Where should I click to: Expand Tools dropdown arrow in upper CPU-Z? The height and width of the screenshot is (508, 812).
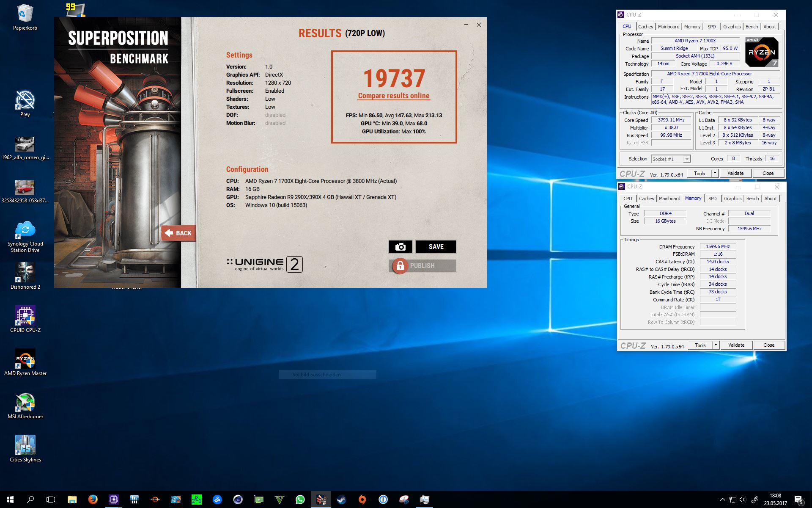click(715, 173)
